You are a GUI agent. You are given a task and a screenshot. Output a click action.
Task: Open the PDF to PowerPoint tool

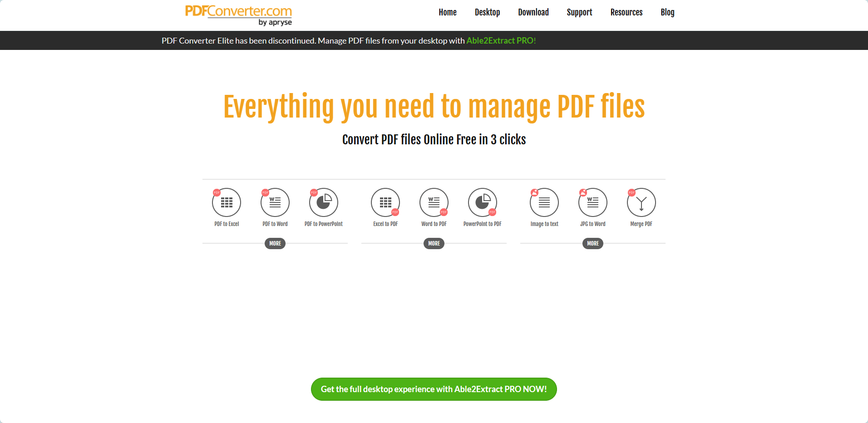coord(324,202)
